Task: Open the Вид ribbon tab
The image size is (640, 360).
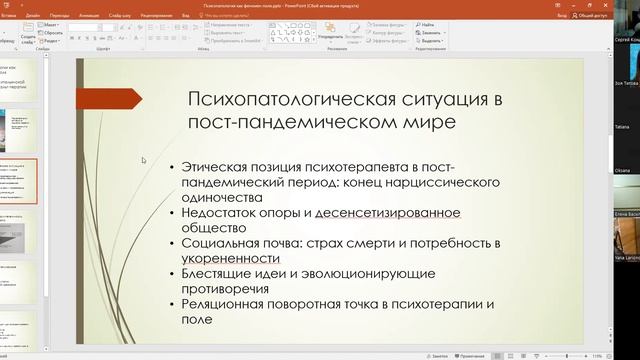Action: pyautogui.click(x=186, y=16)
